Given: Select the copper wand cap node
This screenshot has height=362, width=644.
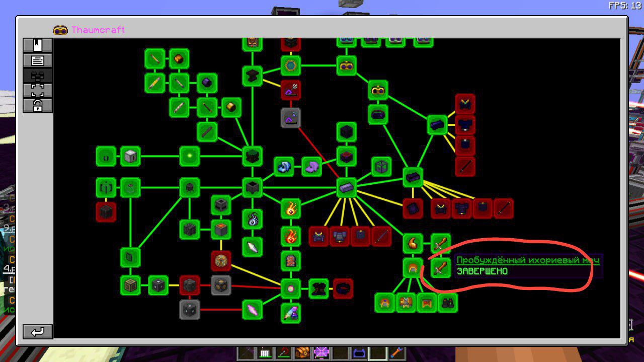Looking at the screenshot, I should click(x=179, y=59).
